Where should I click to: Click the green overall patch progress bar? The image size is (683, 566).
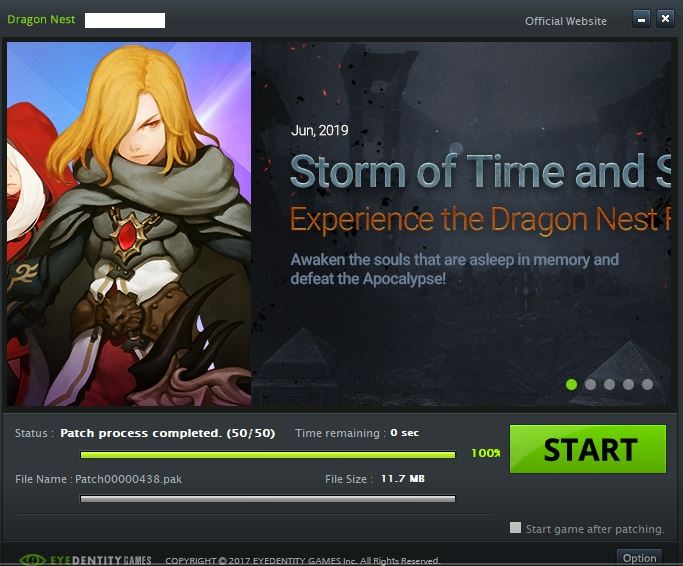click(268, 455)
